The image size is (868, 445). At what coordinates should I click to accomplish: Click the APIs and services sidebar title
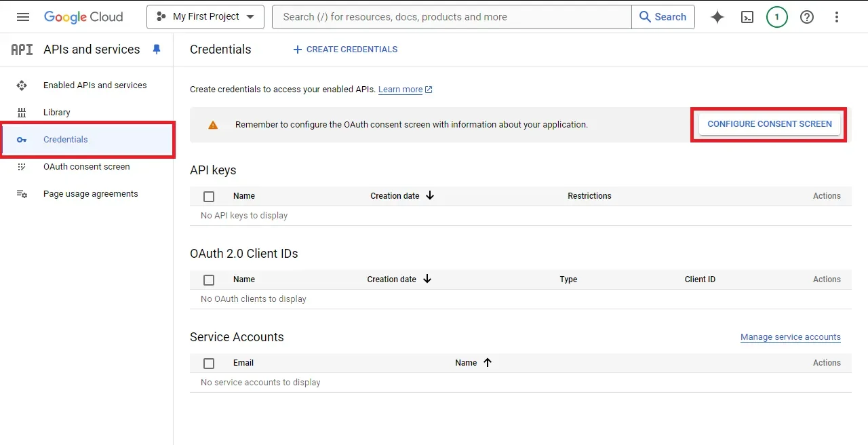coord(92,50)
